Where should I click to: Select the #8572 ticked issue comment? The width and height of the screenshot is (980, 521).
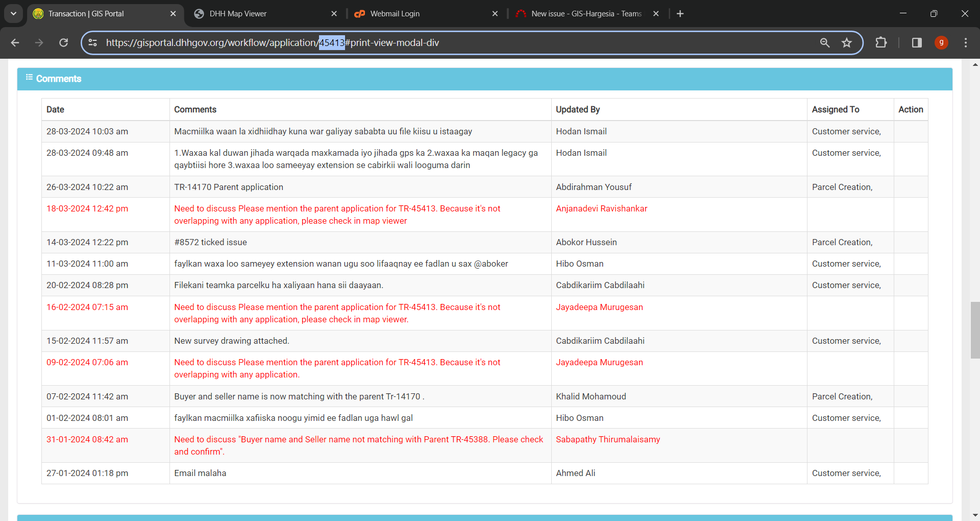pyautogui.click(x=210, y=242)
